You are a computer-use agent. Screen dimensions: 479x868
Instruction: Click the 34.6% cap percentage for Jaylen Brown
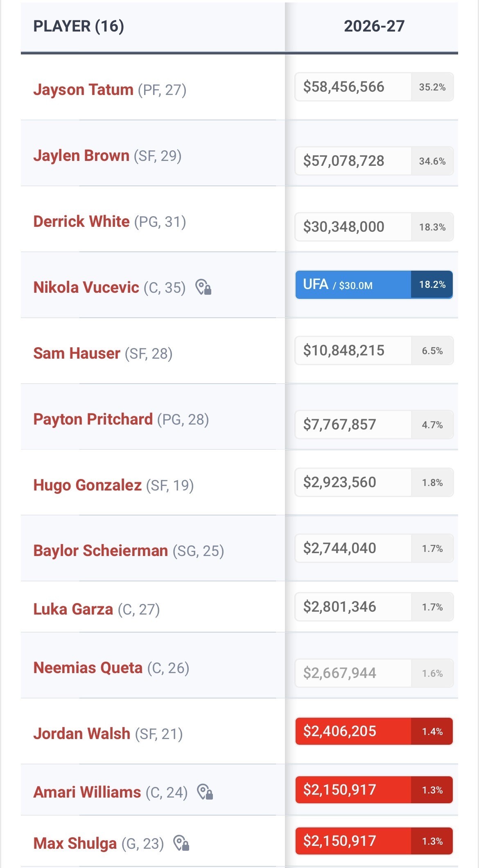(x=432, y=161)
